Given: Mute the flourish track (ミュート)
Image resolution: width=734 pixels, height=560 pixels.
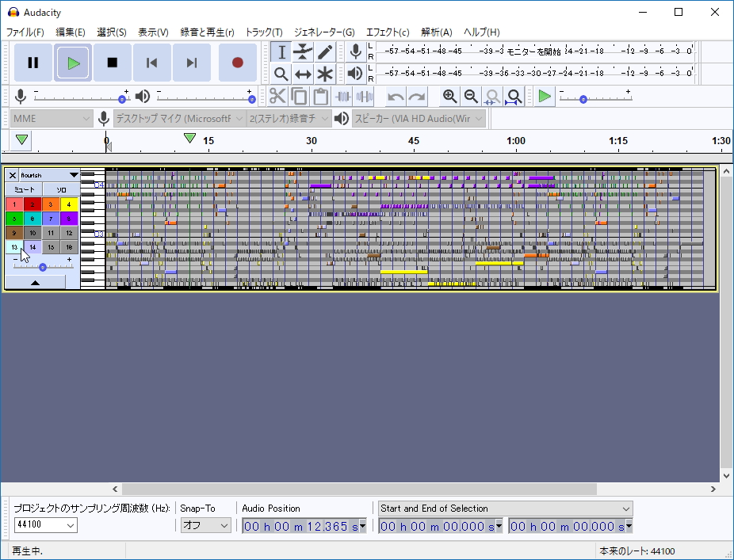Looking at the screenshot, I should [24, 189].
